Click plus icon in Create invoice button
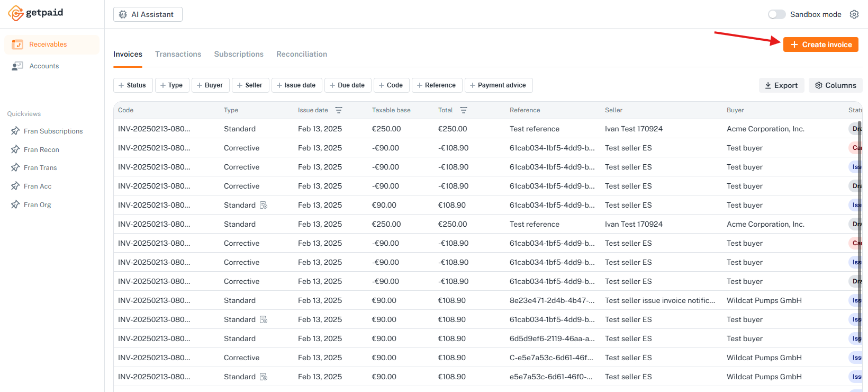The height and width of the screenshot is (392, 868). point(794,44)
